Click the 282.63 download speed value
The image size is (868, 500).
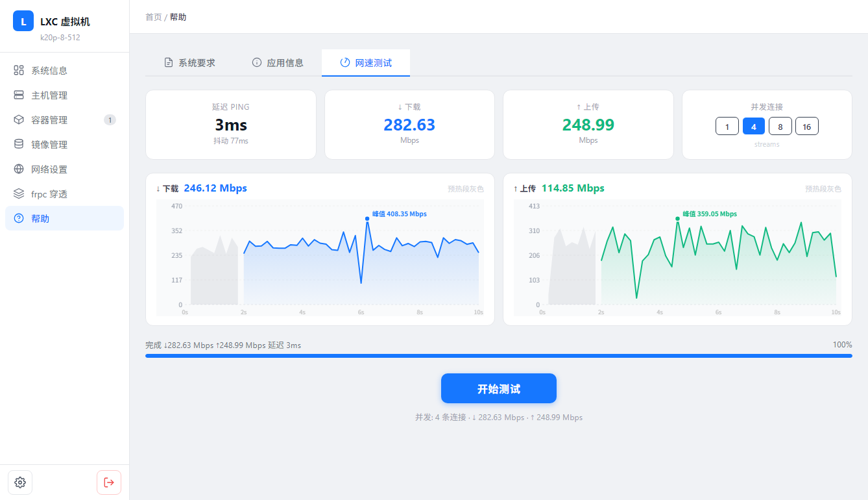(409, 125)
